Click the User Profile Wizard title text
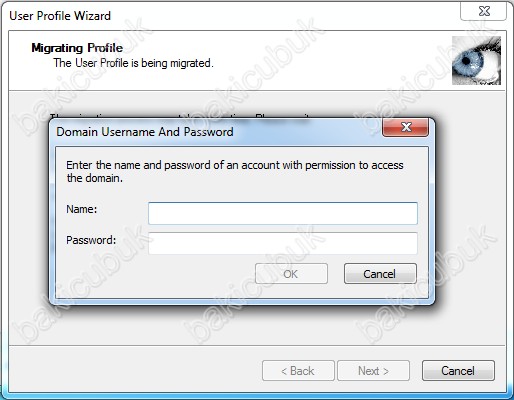The width and height of the screenshot is (514, 400). coord(60,16)
